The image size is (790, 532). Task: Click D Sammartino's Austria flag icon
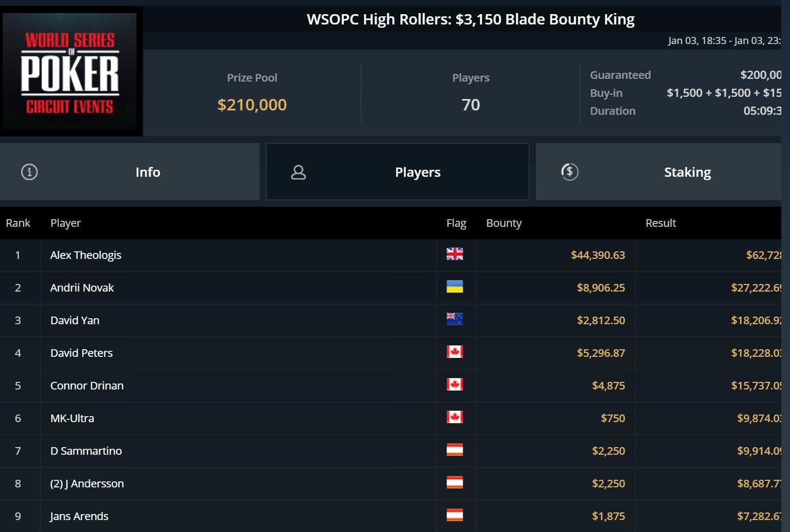tap(454, 450)
